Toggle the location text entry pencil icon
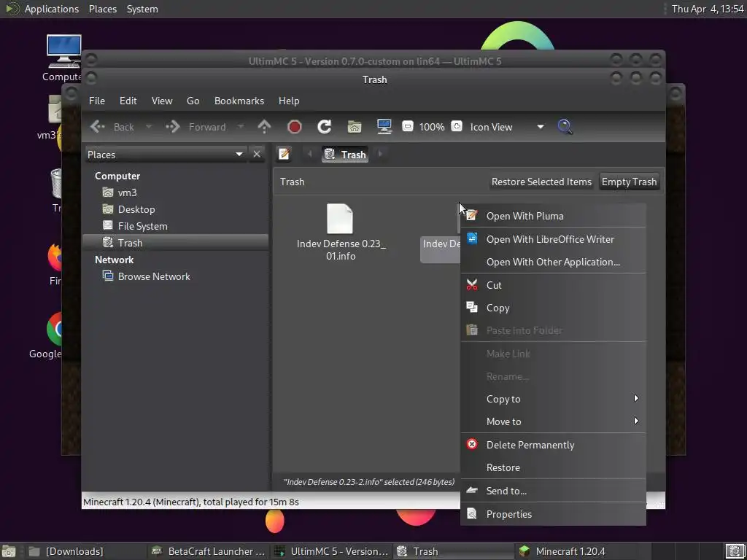747x560 pixels. point(284,154)
